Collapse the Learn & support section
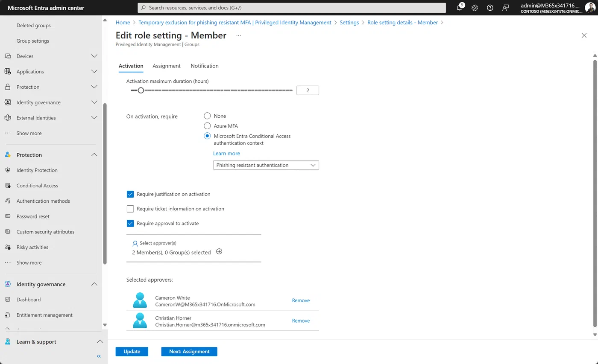 click(99, 342)
